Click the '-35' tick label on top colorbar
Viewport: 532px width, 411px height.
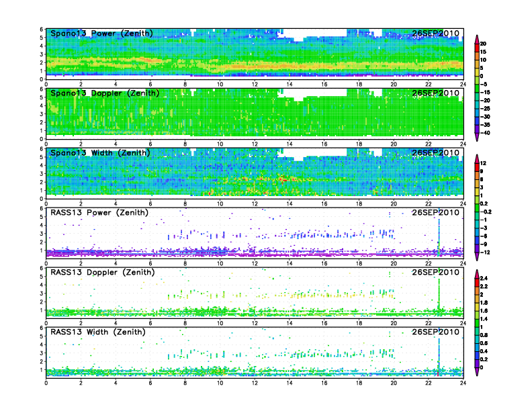(x=485, y=125)
